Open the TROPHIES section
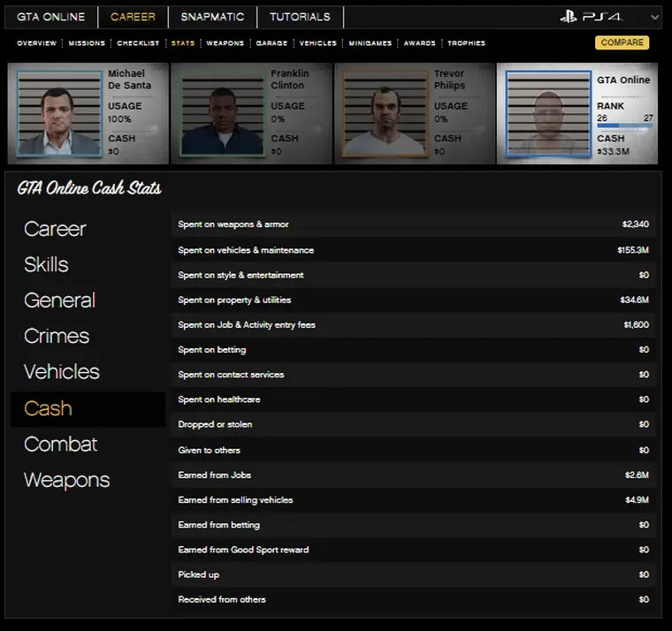 pyautogui.click(x=466, y=43)
